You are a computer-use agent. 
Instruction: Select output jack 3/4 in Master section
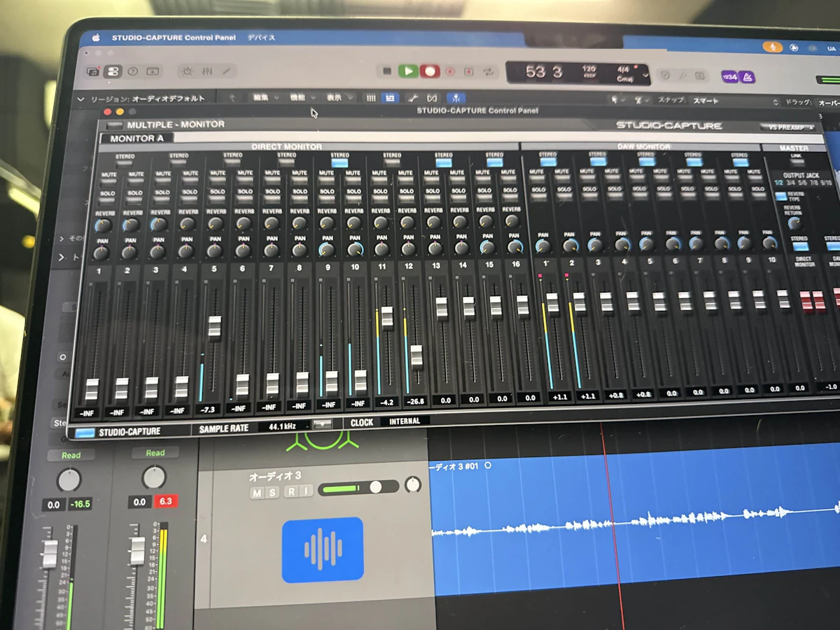click(x=792, y=182)
